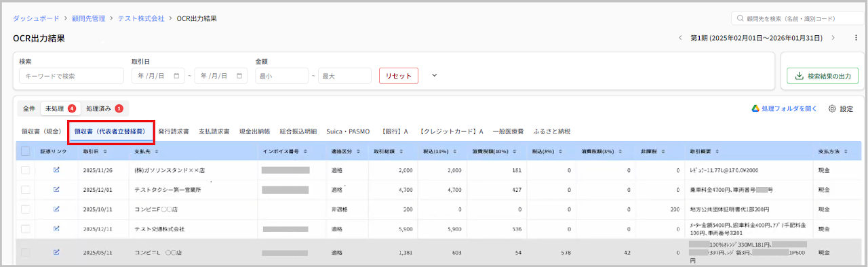Open the 【クレジットカード】A tab
The height and width of the screenshot is (267, 868).
[450, 131]
